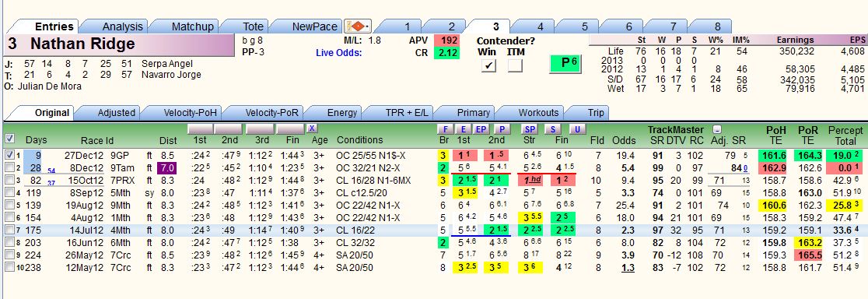Click the red APV value 192
This screenshot has height=299, width=868.
(x=446, y=40)
